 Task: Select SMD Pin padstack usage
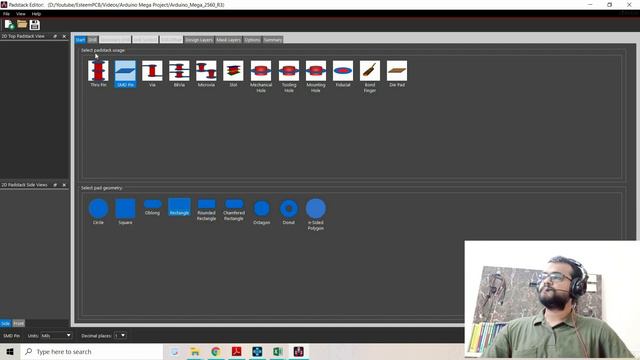(125, 73)
